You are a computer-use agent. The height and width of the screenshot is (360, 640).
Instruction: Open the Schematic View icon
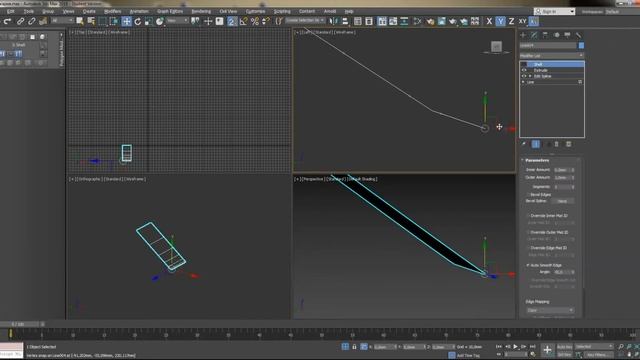point(404,21)
